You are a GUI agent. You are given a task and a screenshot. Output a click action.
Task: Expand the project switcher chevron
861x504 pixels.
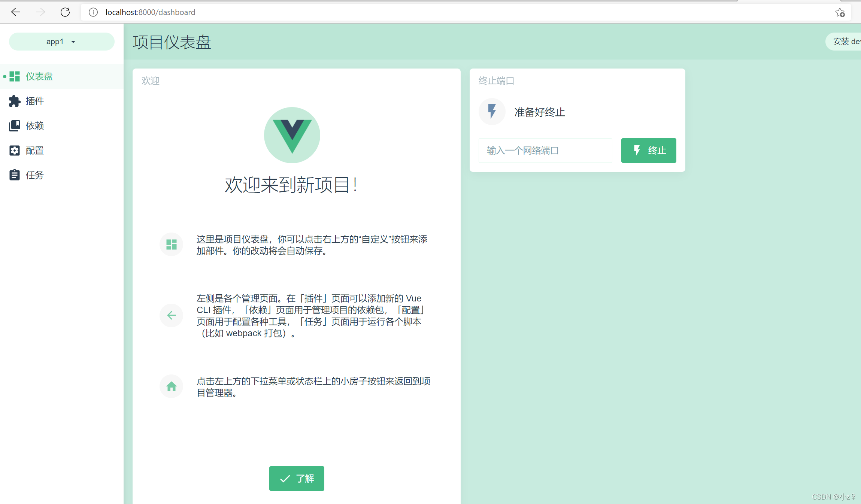coord(74,42)
